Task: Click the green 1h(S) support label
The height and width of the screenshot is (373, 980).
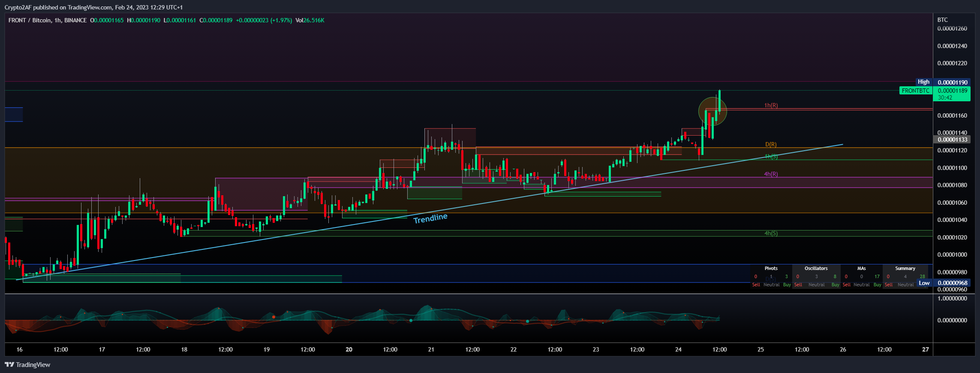Action: (771, 157)
